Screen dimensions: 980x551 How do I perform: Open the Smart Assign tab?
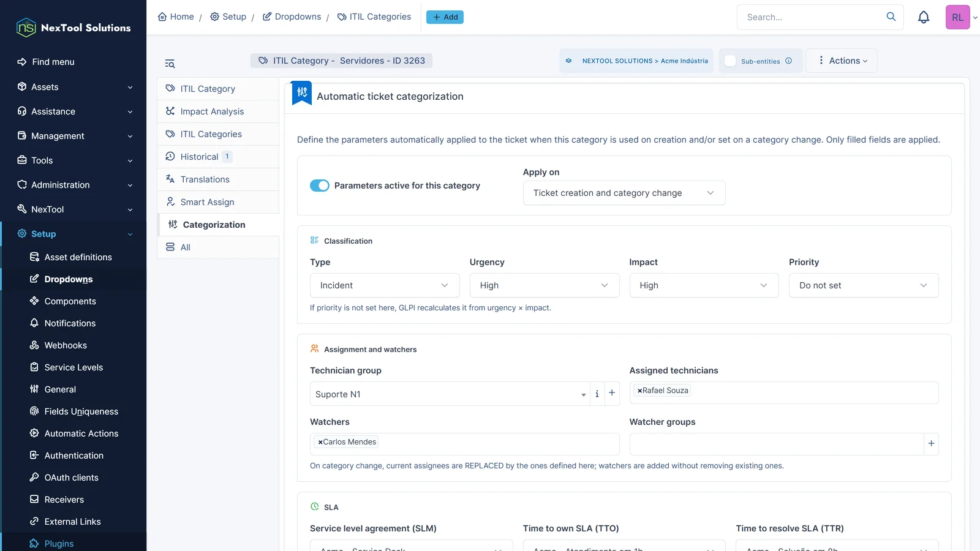[x=218, y=202]
